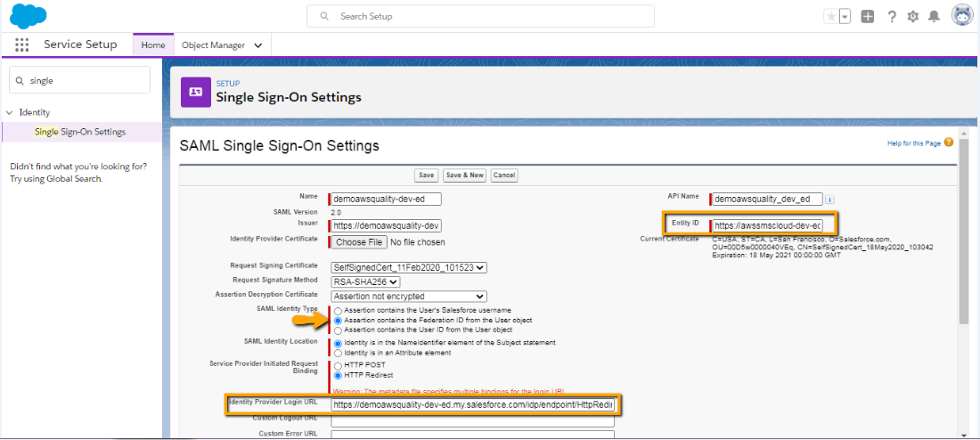
Task: Choose HTTP POST request binding
Action: click(x=339, y=365)
